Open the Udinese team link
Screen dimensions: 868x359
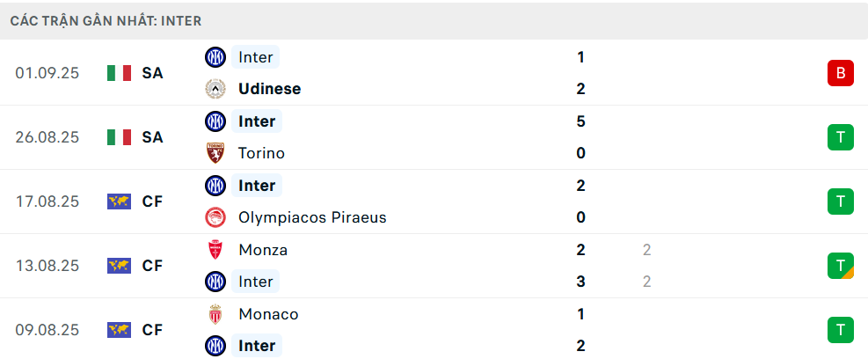coord(269,89)
